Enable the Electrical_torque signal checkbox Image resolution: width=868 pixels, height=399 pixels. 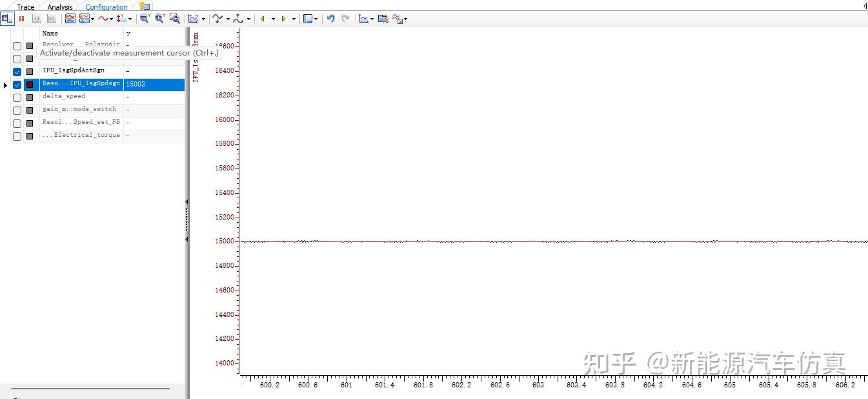[x=16, y=136]
